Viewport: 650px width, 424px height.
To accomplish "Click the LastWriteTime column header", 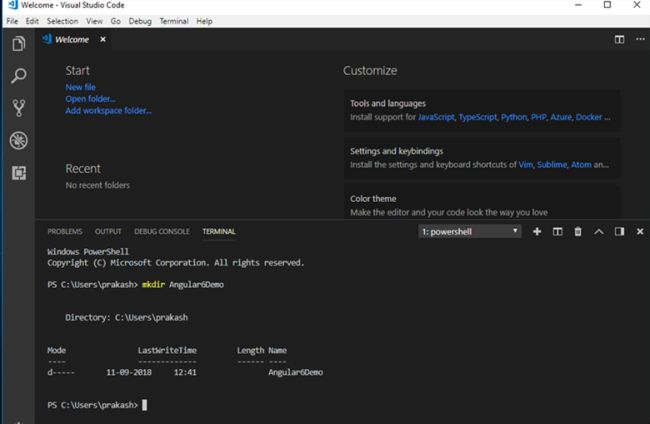I will (x=167, y=350).
